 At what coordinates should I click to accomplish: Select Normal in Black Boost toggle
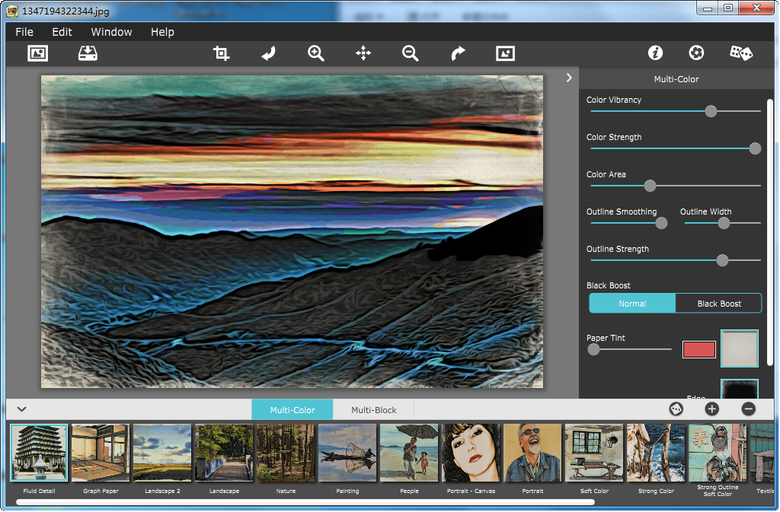(632, 303)
